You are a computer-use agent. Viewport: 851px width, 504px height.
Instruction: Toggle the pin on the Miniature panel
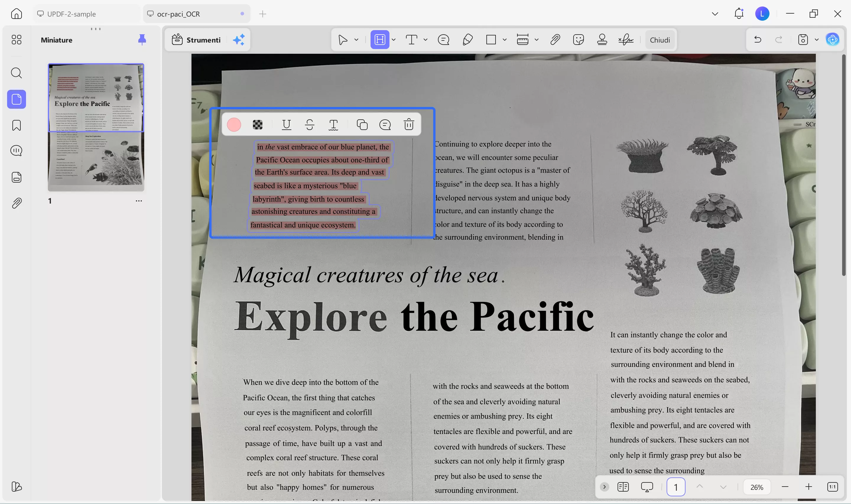coord(142,39)
